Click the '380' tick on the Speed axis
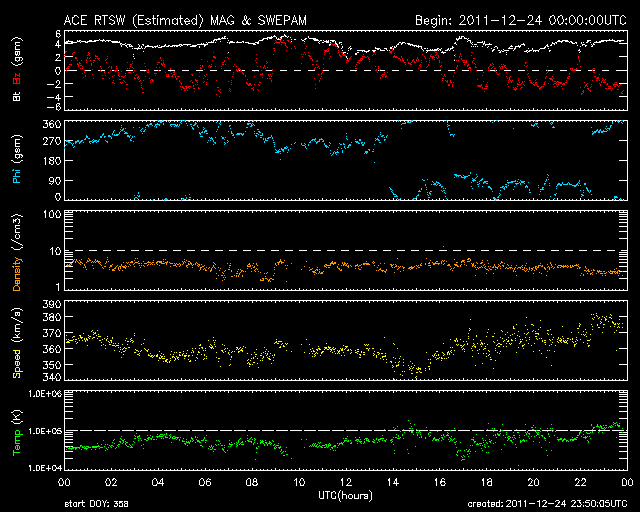The image size is (640, 512). 52,317
